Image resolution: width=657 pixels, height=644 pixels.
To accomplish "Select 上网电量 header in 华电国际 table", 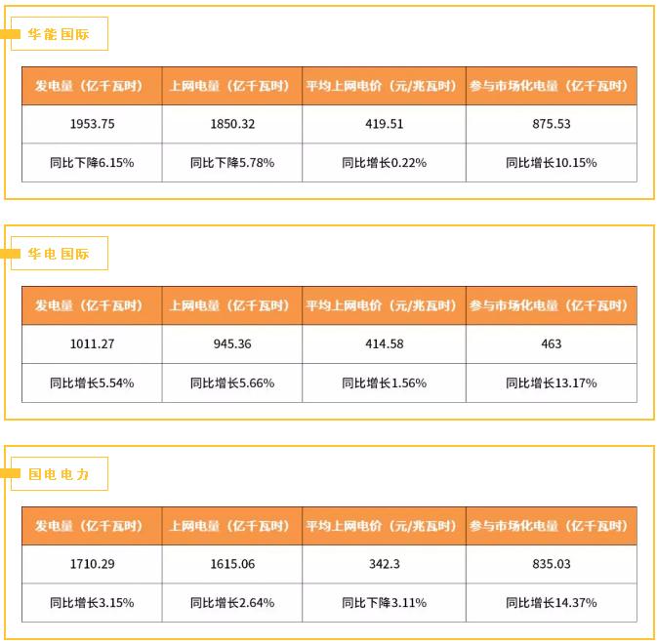I will point(232,305).
